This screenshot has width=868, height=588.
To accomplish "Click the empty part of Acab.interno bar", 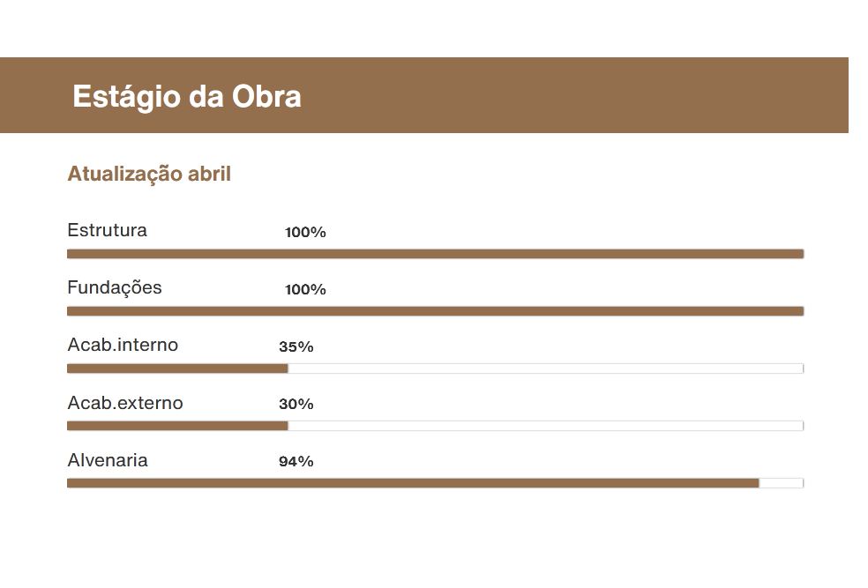I will 545,368.
